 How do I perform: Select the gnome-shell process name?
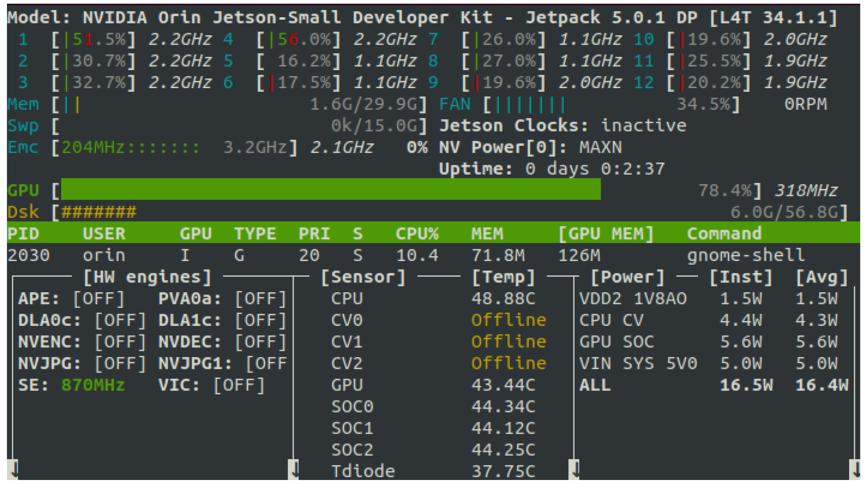click(x=746, y=255)
